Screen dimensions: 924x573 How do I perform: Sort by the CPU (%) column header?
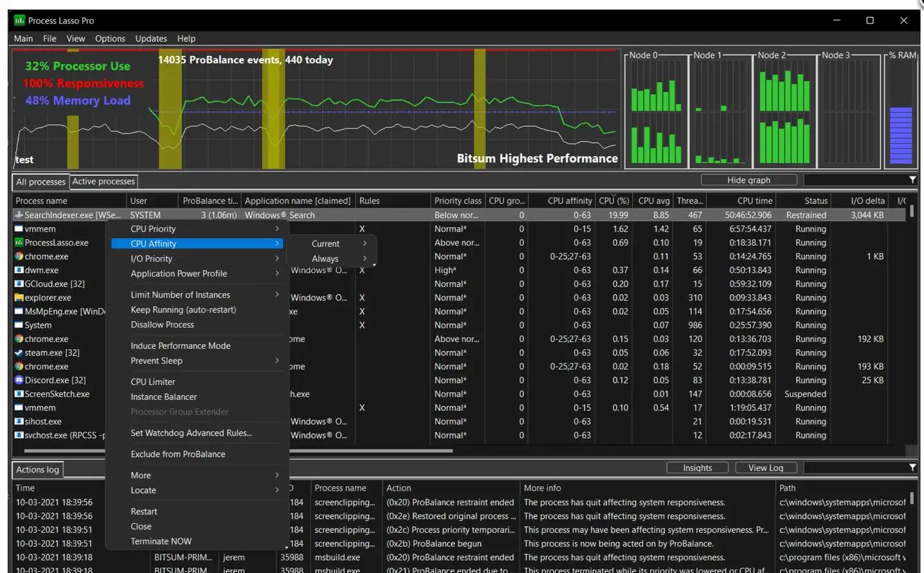point(613,201)
